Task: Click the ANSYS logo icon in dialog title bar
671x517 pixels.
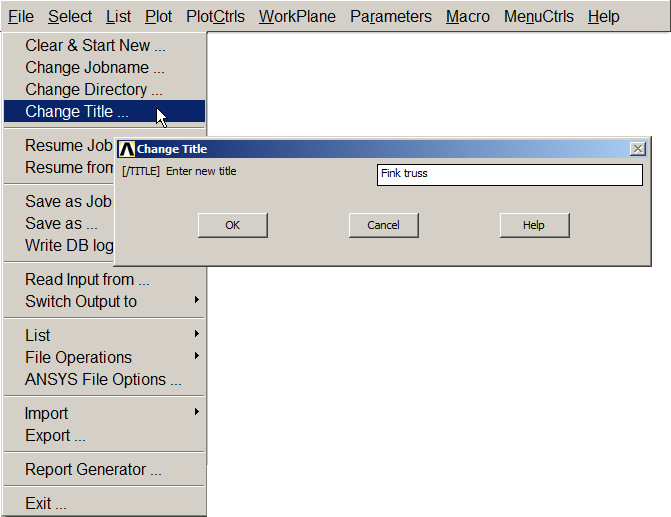Action: coord(127,149)
